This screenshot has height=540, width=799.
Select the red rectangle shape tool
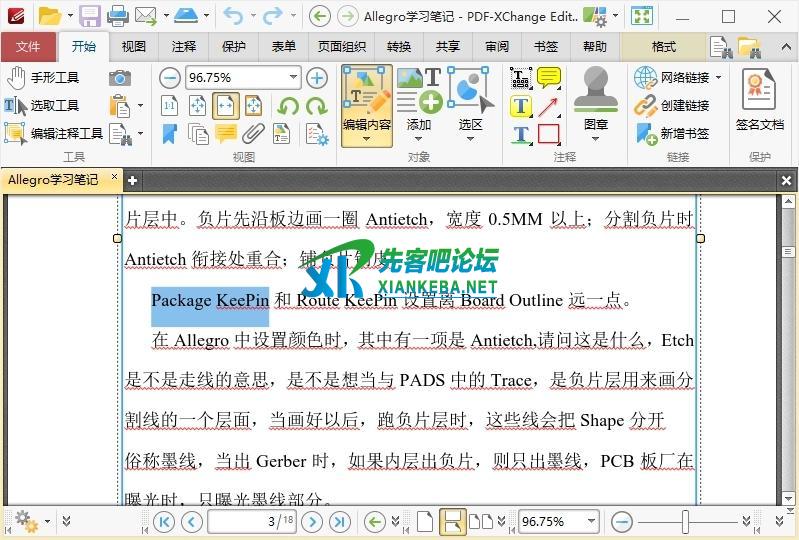click(x=549, y=134)
